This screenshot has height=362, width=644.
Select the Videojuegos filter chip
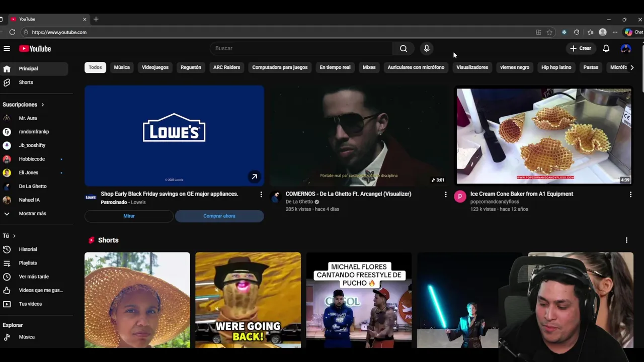155,67
